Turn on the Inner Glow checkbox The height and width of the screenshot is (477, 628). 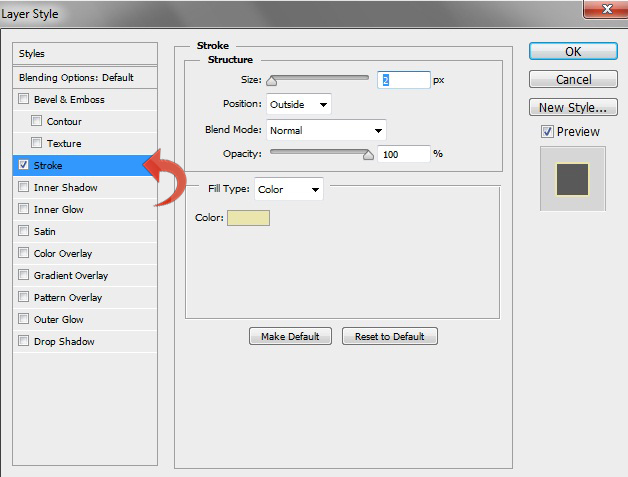pos(23,210)
